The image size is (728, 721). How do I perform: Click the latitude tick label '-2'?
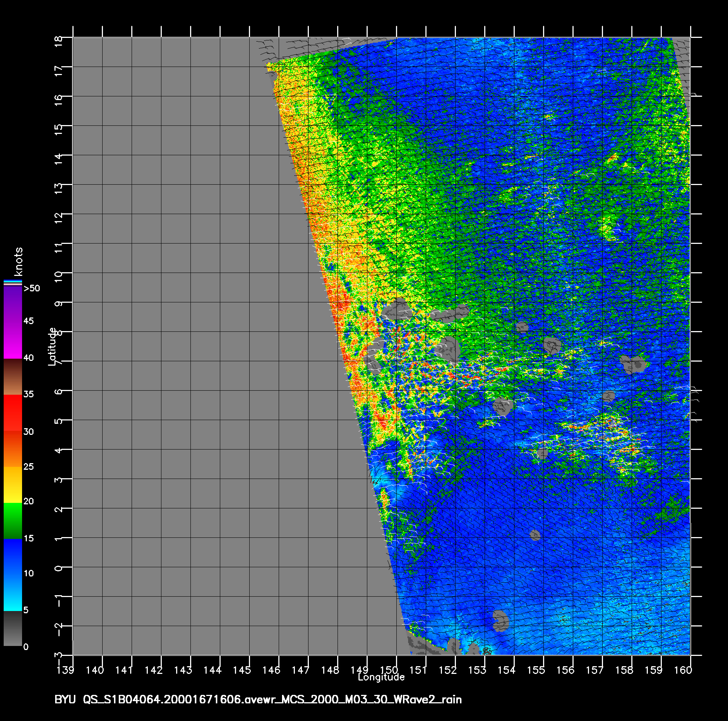click(58, 630)
